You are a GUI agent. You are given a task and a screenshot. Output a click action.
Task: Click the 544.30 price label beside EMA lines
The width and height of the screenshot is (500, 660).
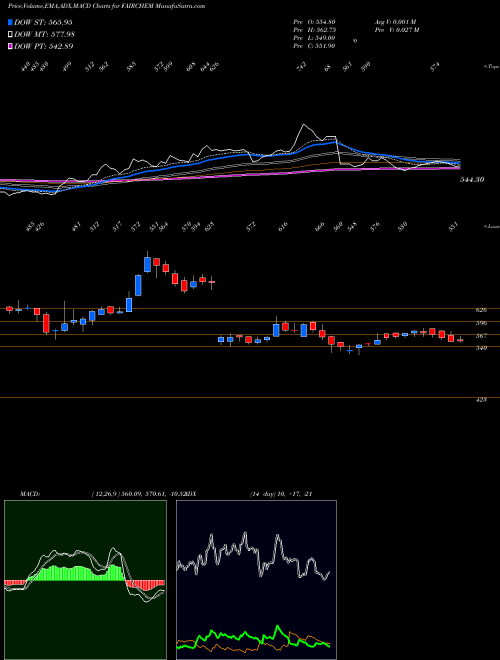pyautogui.click(x=472, y=180)
